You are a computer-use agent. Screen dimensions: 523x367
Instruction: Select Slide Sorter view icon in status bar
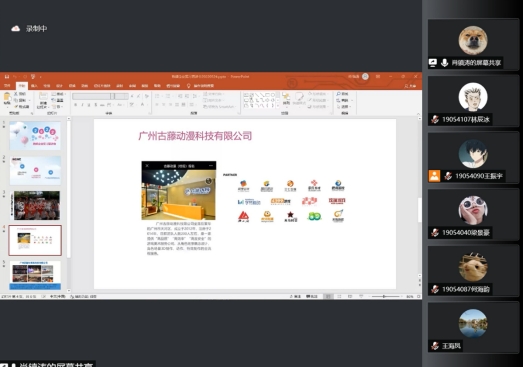click(339, 296)
